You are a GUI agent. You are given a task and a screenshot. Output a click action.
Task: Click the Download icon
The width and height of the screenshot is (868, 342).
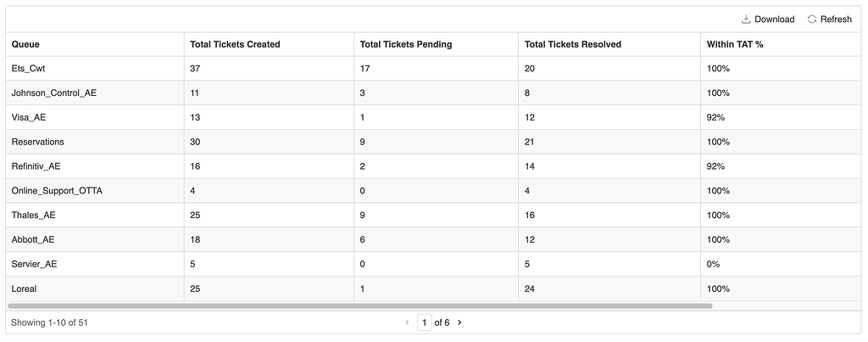(746, 20)
